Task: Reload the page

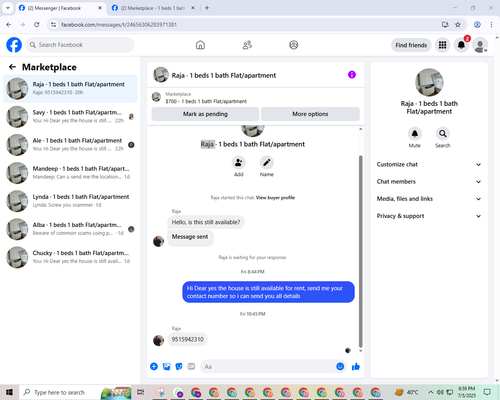Action: click(x=37, y=25)
